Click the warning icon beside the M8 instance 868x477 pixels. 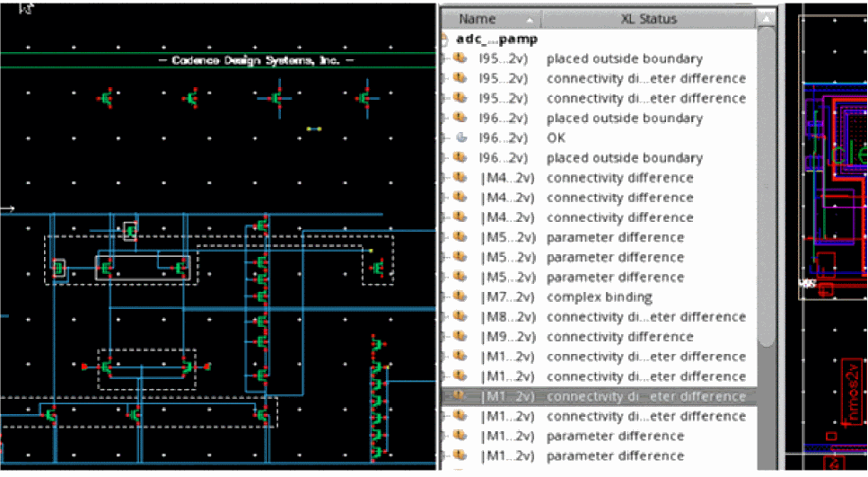click(460, 317)
